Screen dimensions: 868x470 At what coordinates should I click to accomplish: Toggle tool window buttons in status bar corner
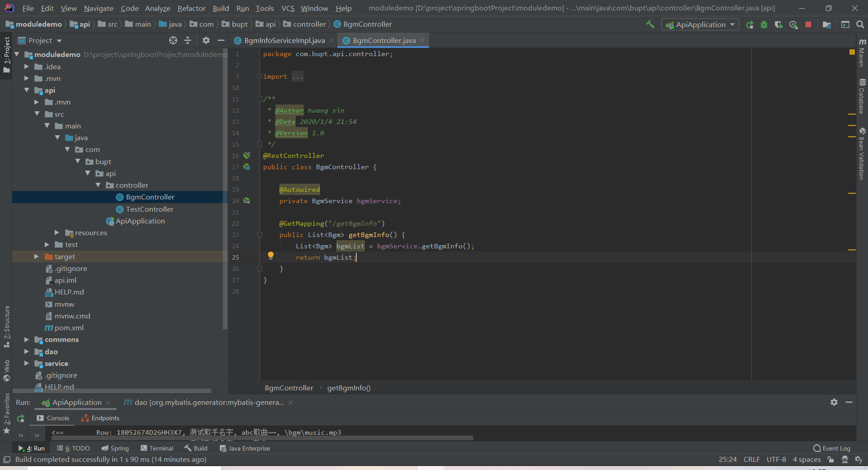pos(6,460)
